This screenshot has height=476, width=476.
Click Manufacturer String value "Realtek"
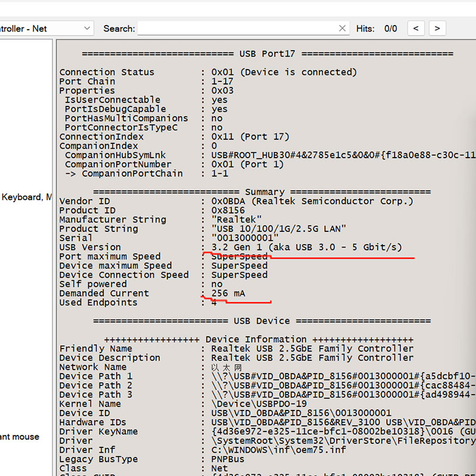coord(236,220)
